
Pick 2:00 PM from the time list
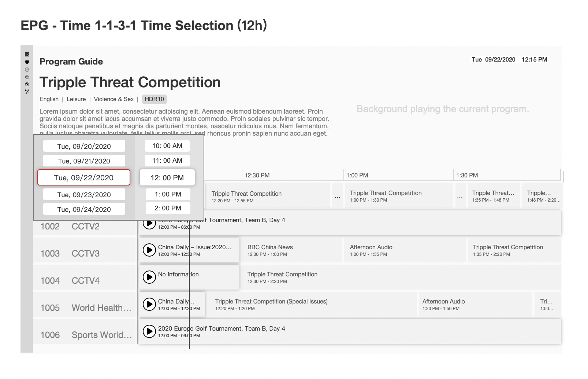click(x=168, y=208)
